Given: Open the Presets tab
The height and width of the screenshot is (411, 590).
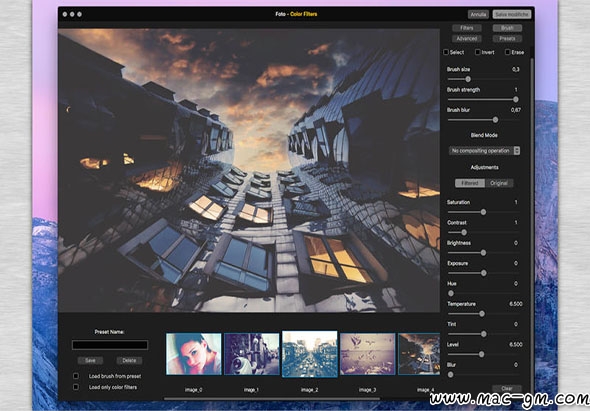Looking at the screenshot, I should click(x=507, y=38).
